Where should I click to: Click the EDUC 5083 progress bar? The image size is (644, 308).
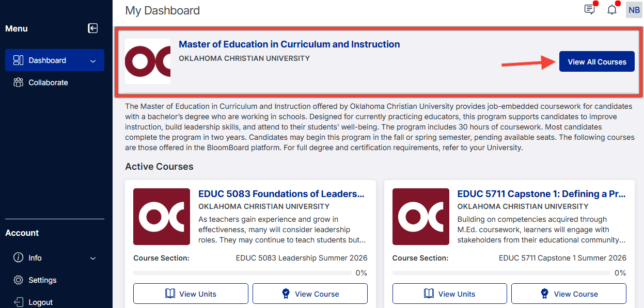[243, 273]
